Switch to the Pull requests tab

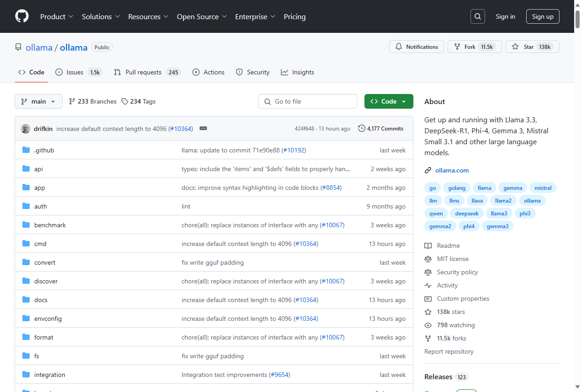point(147,72)
